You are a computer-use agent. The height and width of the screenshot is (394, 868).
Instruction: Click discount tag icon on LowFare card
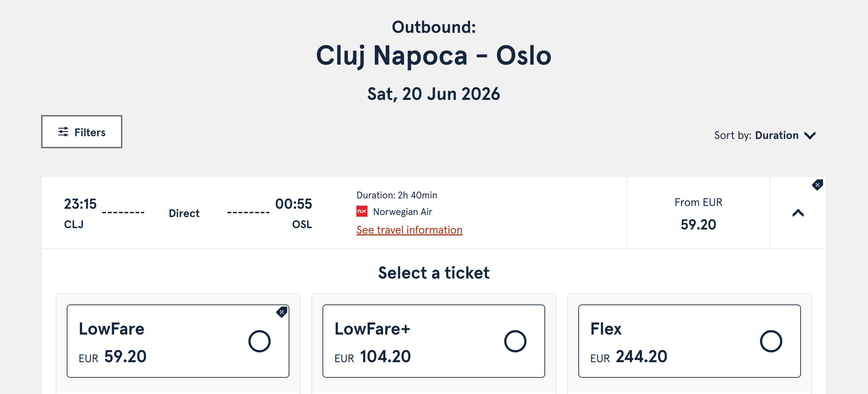click(282, 312)
